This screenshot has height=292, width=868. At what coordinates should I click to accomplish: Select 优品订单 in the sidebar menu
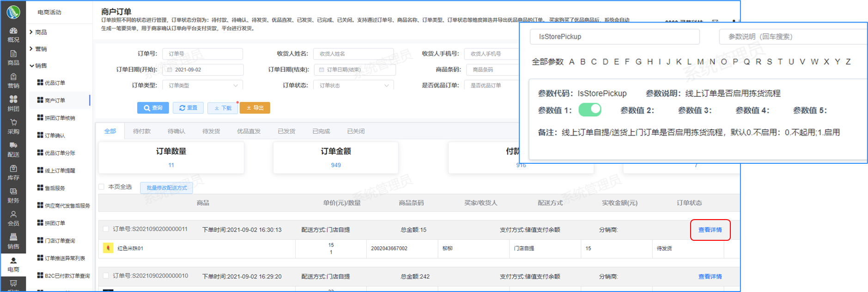(55, 83)
